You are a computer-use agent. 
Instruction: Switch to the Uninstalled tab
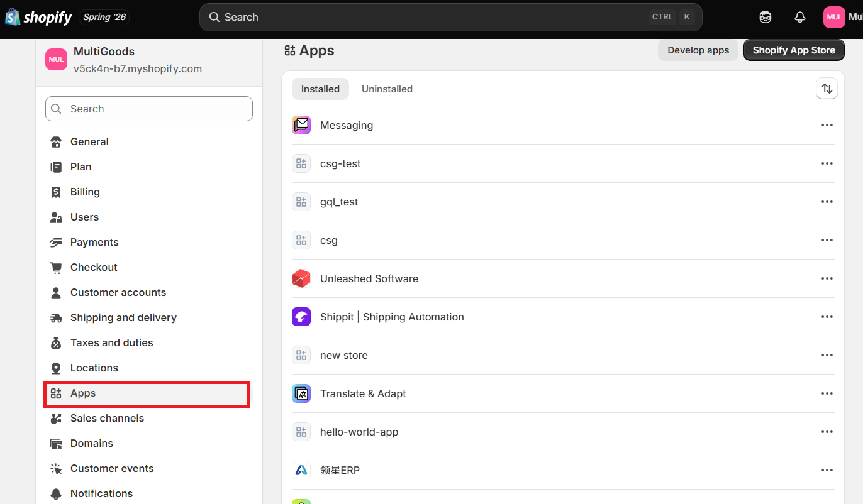coord(387,89)
